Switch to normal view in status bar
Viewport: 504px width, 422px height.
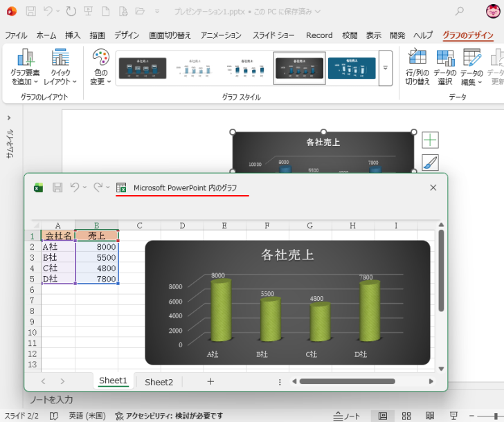[382, 416]
